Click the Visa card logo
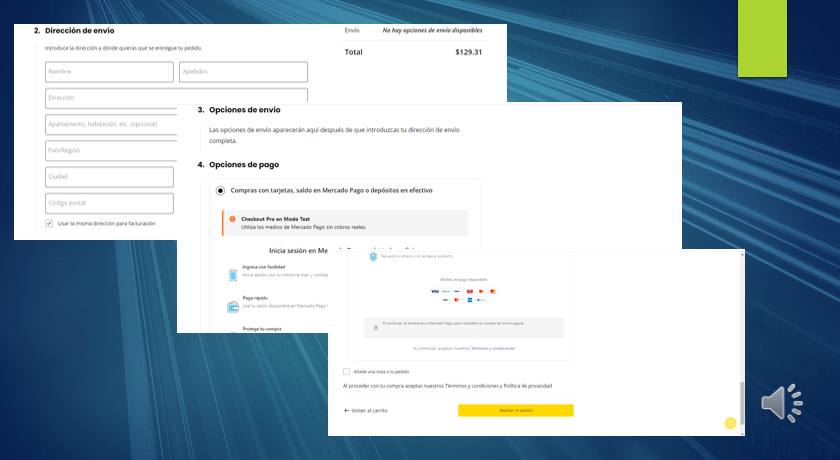 tap(434, 291)
